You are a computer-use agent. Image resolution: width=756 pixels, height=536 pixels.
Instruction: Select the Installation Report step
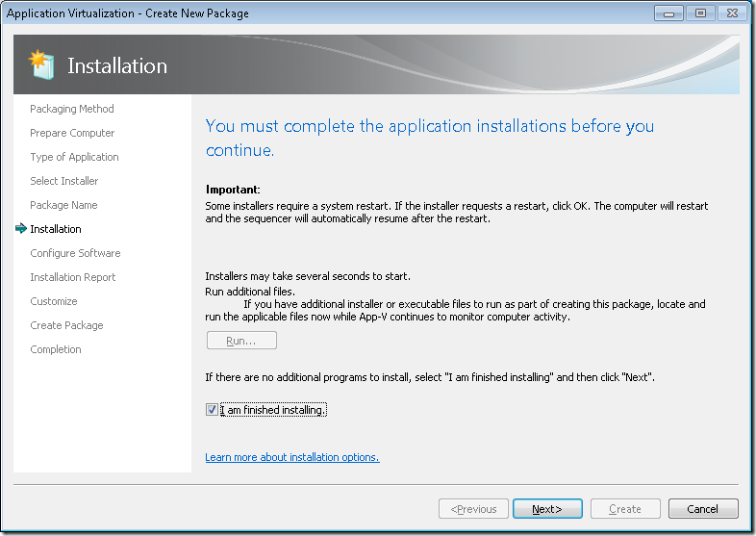click(x=73, y=277)
